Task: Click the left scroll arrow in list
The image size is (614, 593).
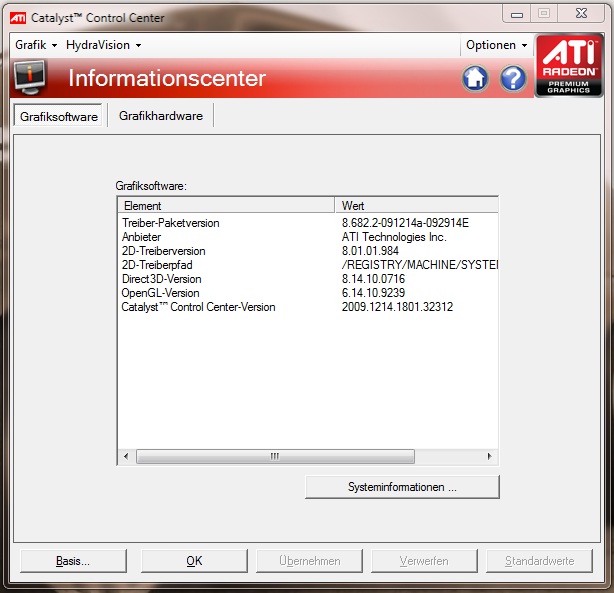Action: point(126,456)
